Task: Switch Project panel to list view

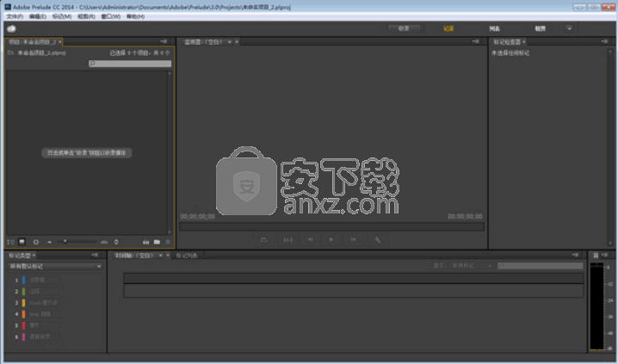Action: pos(10,242)
